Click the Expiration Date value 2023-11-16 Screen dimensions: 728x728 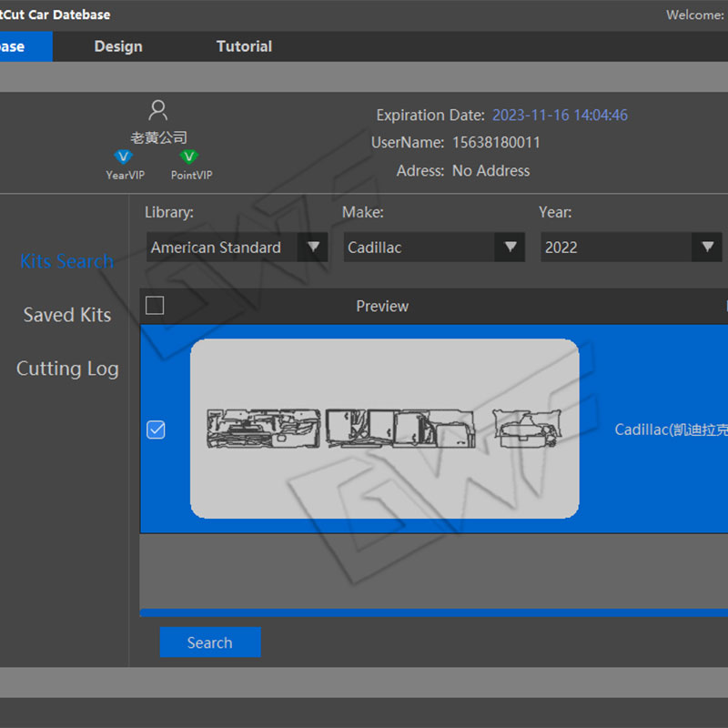coord(560,116)
